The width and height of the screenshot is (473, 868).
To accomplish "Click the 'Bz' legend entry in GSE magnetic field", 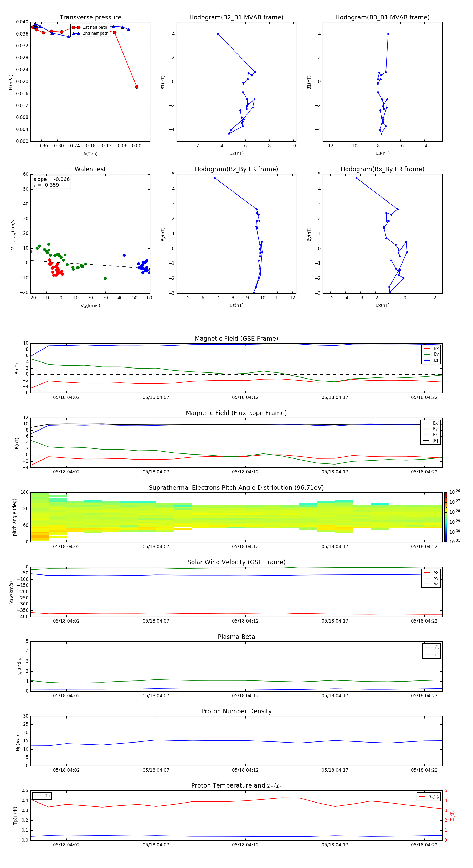I will click(431, 361).
